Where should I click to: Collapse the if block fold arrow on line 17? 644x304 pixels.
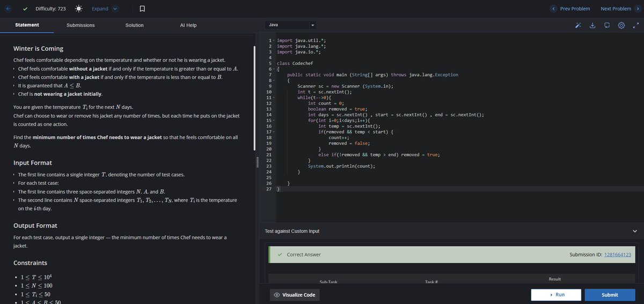(274, 132)
